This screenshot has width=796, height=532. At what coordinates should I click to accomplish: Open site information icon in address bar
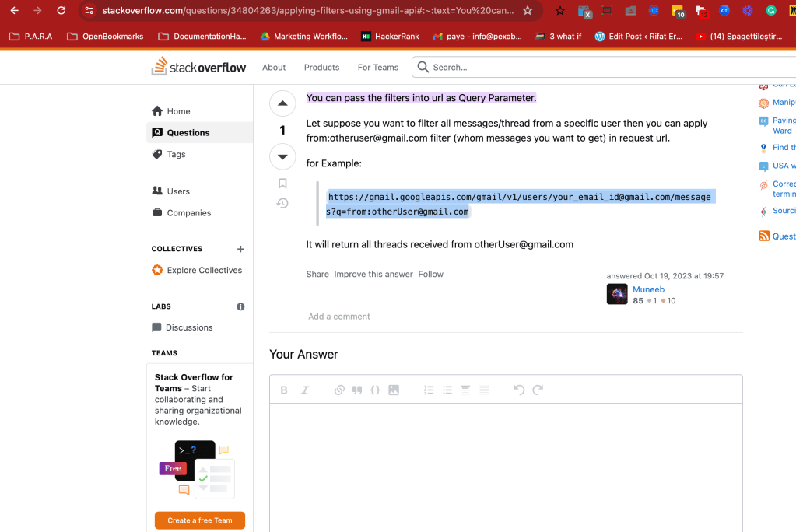pos(89,10)
